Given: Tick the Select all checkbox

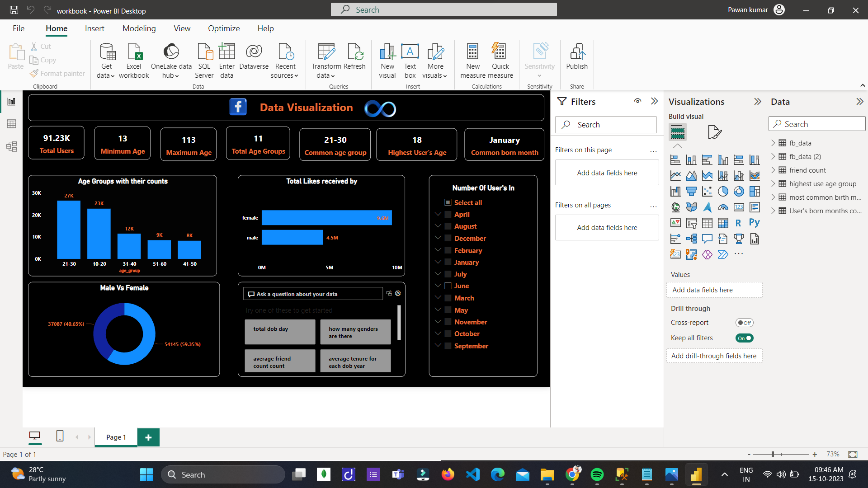Looking at the screenshot, I should click(448, 202).
